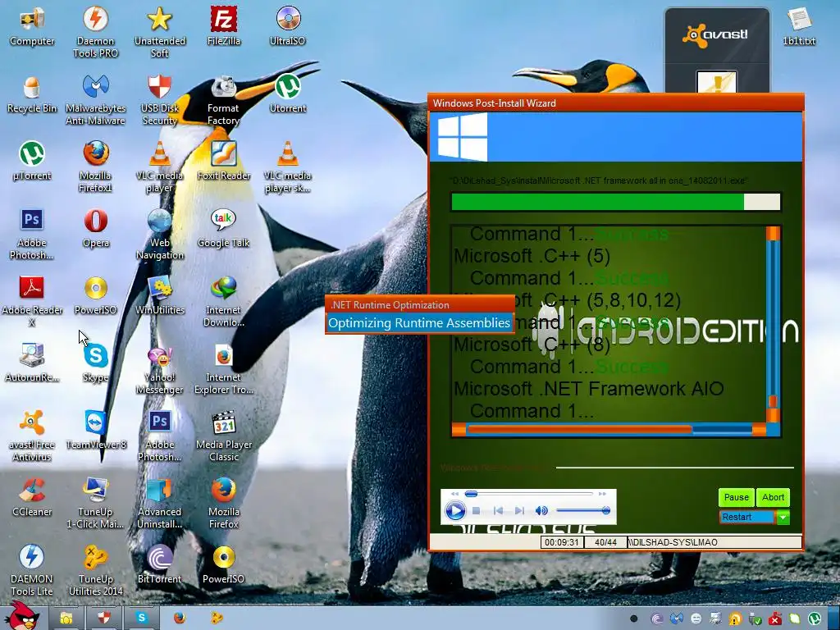Screen dimensions: 840x630
Task: Open the Recycle Bin
Action: click(x=32, y=95)
